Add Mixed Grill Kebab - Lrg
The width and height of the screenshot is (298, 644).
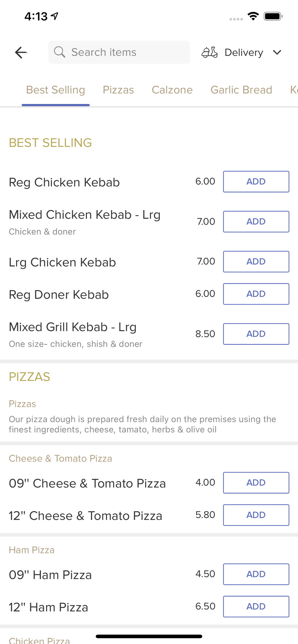(x=256, y=334)
